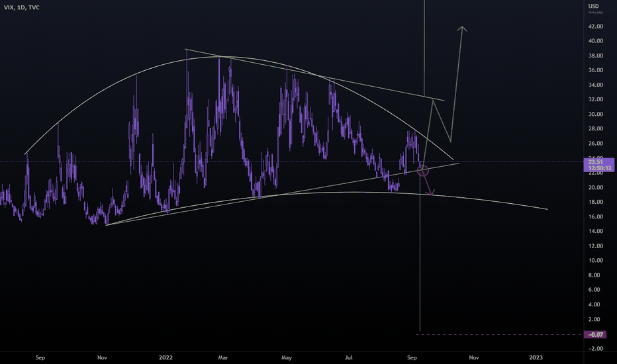This screenshot has height=364, width=617.
Task: Select the 23.51 current price label
Action: click(x=595, y=161)
